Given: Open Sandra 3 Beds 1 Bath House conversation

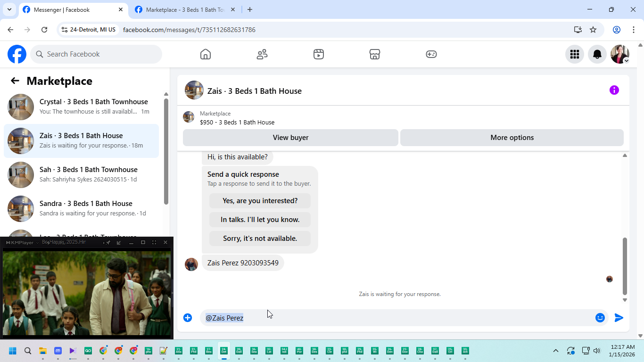Looking at the screenshot, I should 81,209.
